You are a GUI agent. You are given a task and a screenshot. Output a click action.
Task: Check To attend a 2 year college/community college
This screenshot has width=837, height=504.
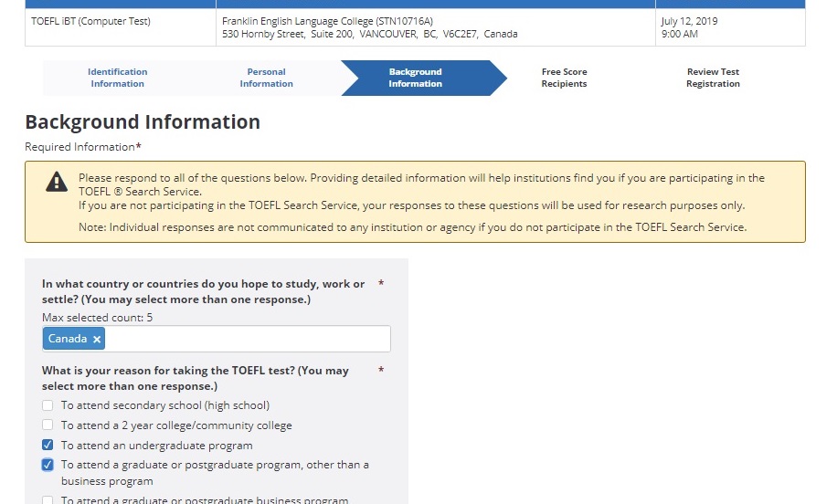[x=48, y=425]
